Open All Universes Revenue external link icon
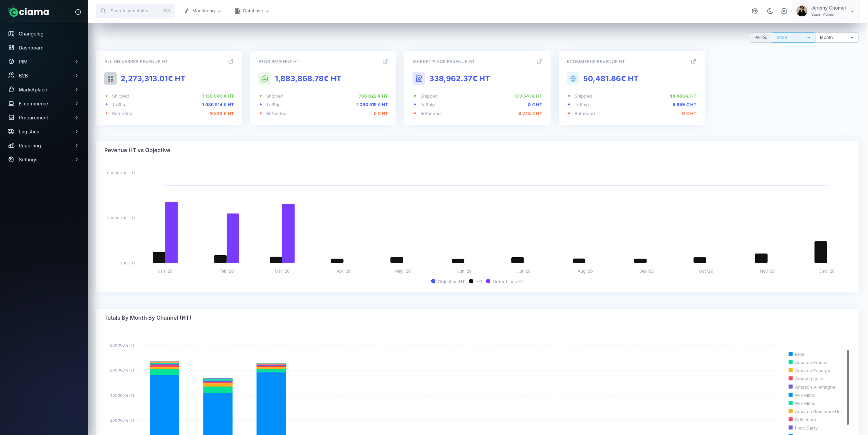The height and width of the screenshot is (435, 868). click(231, 61)
